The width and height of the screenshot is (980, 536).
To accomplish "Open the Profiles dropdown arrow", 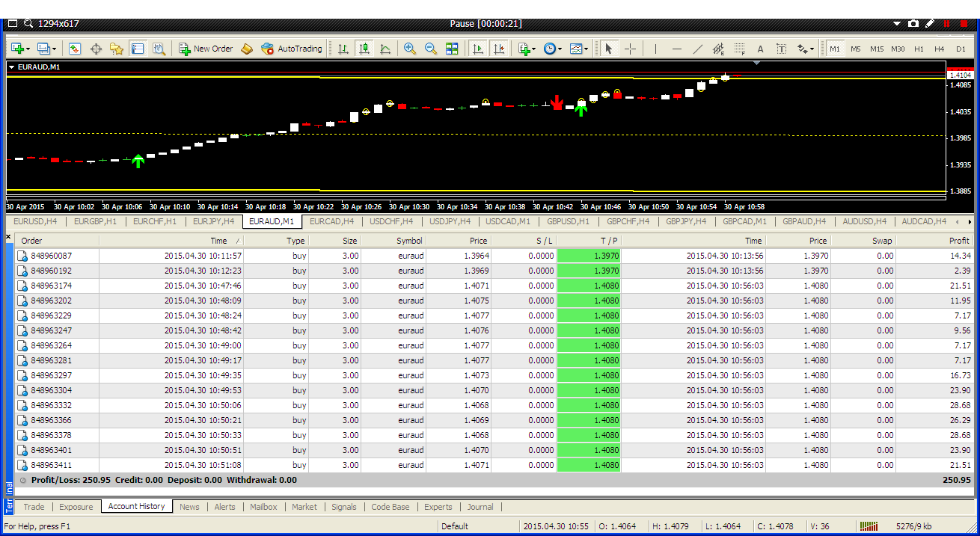I will (54, 49).
